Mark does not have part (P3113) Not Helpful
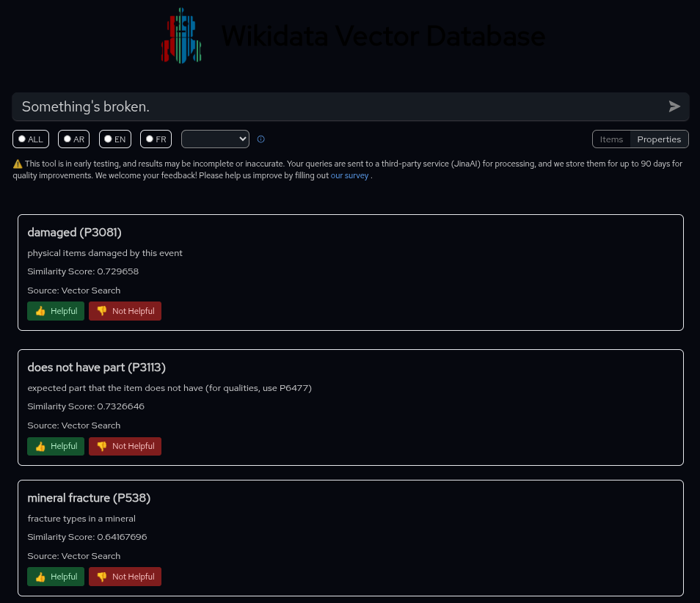The height and width of the screenshot is (603, 700). click(125, 446)
